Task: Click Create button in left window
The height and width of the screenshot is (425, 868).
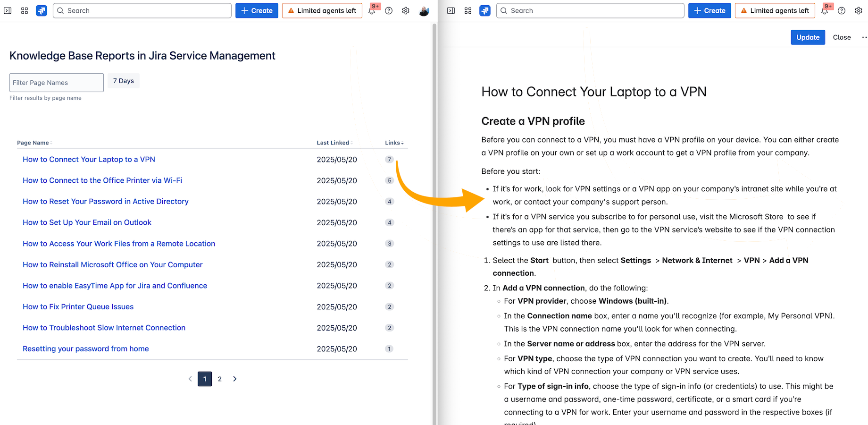Action: point(257,10)
